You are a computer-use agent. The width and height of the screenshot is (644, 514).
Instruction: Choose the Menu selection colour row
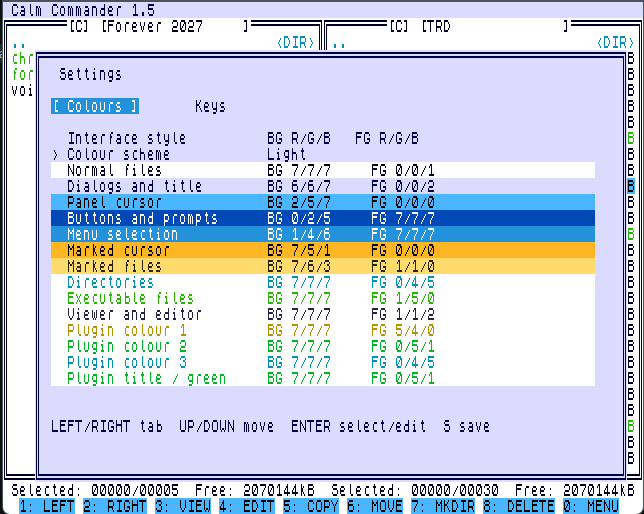point(323,234)
